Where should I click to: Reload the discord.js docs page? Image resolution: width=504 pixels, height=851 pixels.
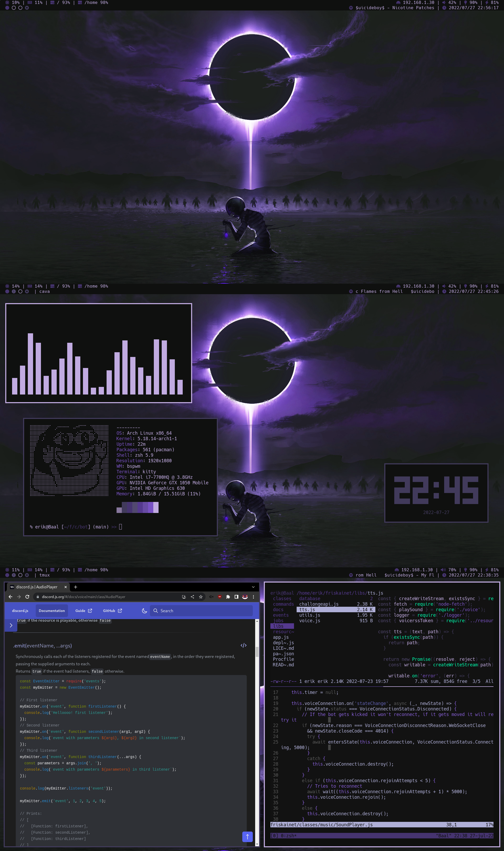[x=27, y=596]
